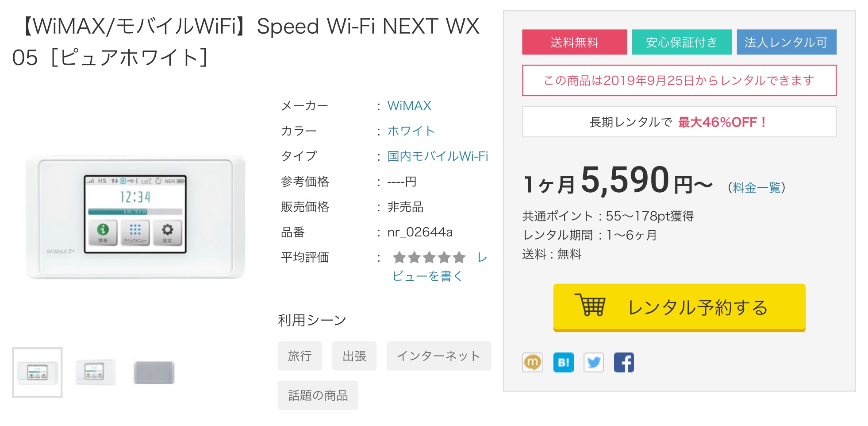Select the first front-view product thumbnail
This screenshot has width=868, height=426.
pos(37,372)
